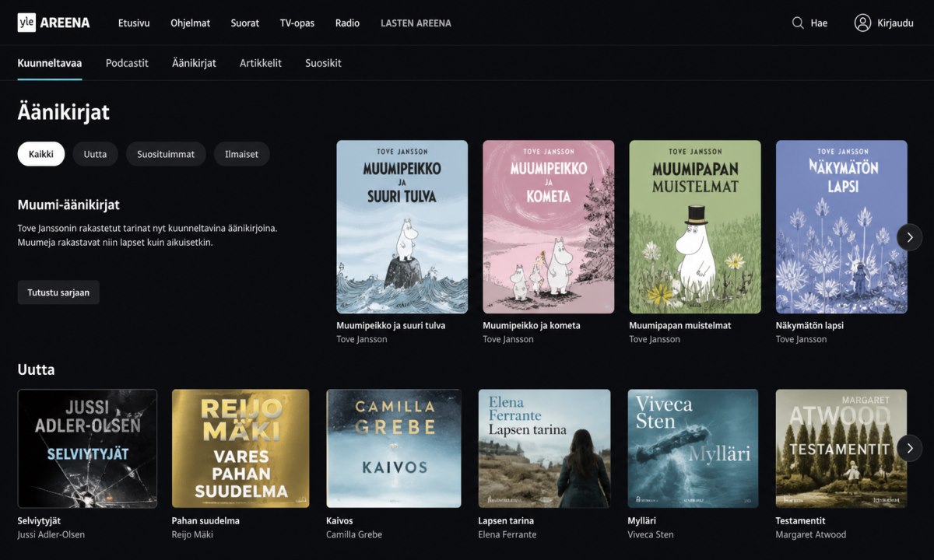Open Muumipapan muistelmat cover
The height and width of the screenshot is (560, 934).
694,226
